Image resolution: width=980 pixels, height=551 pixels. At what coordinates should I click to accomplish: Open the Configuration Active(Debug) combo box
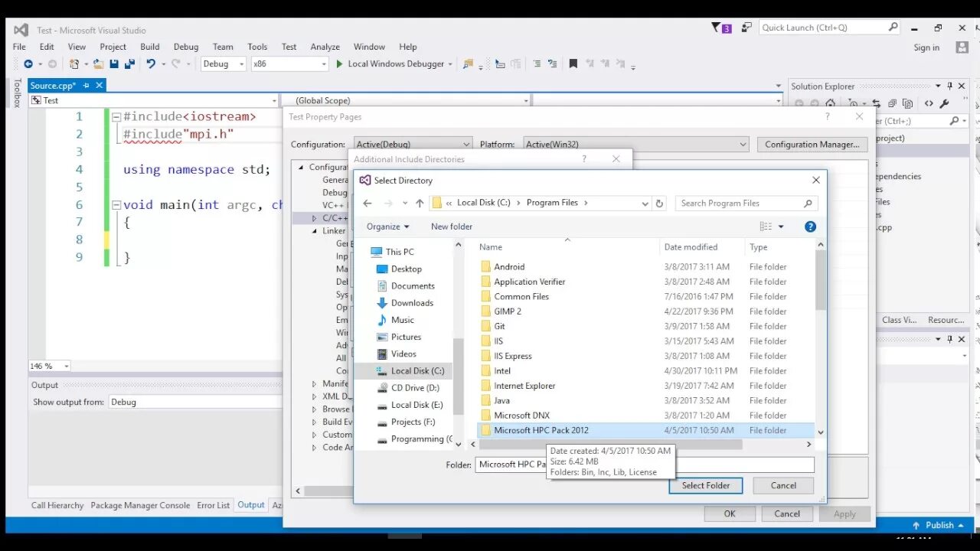413,144
